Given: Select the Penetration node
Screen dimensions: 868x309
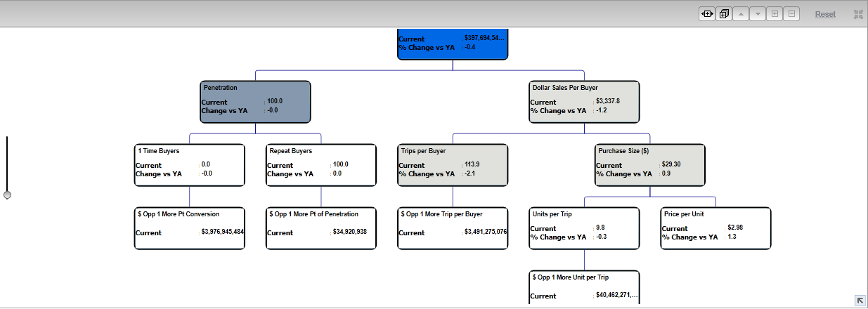Looking at the screenshot, I should [255, 102].
